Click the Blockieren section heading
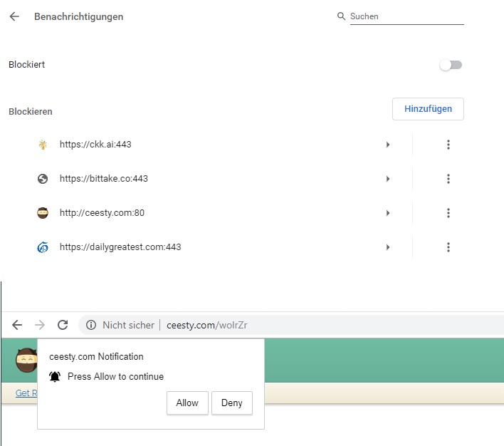The image size is (504, 446). pyautogui.click(x=31, y=111)
